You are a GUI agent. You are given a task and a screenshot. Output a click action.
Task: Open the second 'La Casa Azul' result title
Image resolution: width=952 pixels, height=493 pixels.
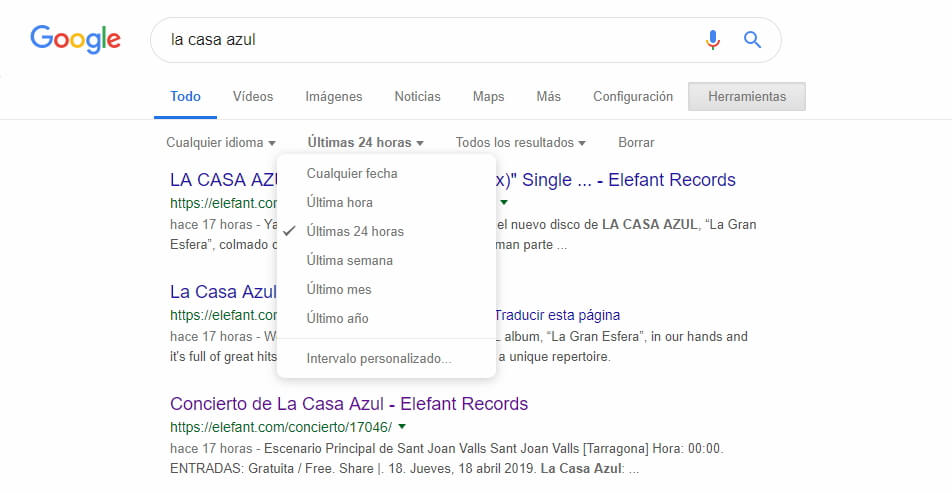click(x=223, y=292)
